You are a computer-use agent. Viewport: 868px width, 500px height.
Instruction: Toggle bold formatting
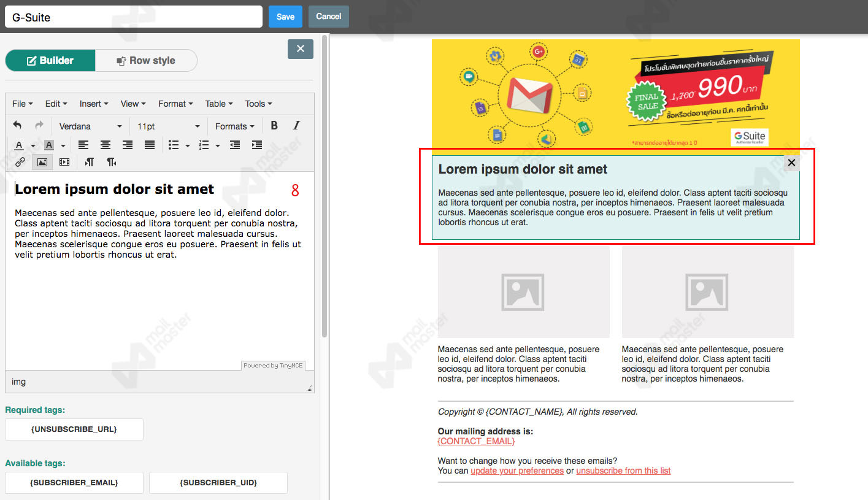(x=274, y=126)
